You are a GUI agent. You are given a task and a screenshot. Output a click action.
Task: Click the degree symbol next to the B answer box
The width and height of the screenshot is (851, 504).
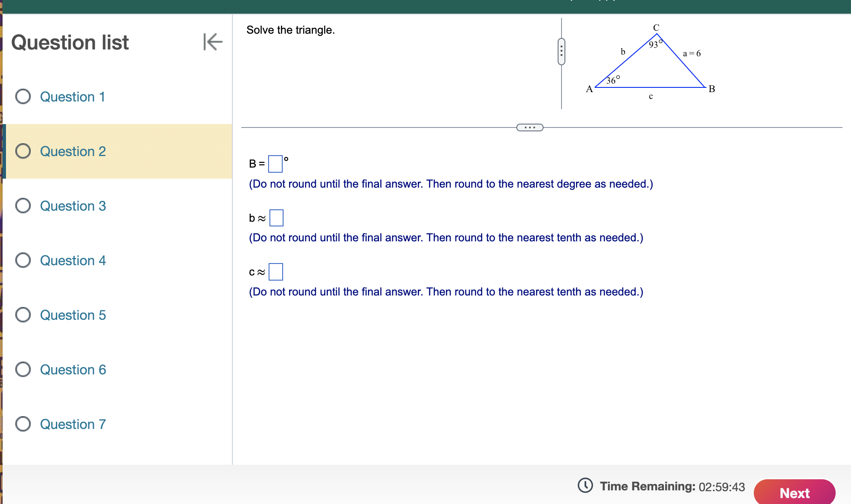[286, 160]
